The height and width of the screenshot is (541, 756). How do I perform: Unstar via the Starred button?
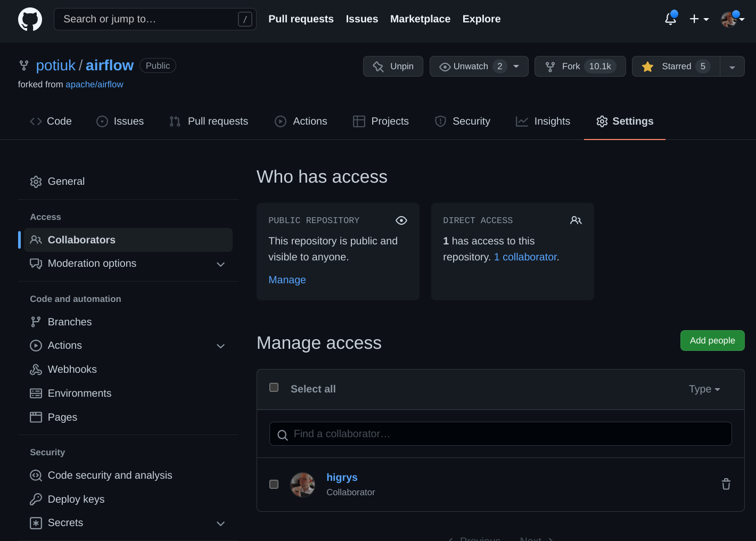coord(676,67)
